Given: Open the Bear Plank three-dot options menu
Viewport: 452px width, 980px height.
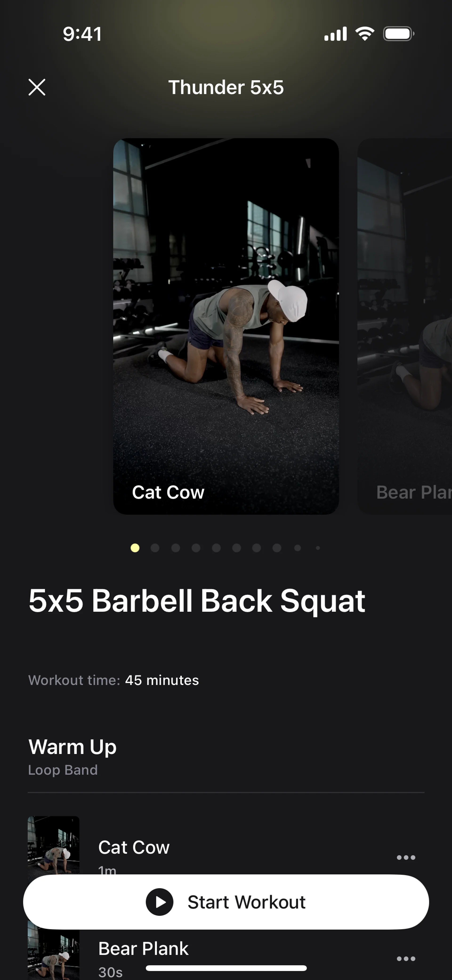Looking at the screenshot, I should [x=406, y=958].
